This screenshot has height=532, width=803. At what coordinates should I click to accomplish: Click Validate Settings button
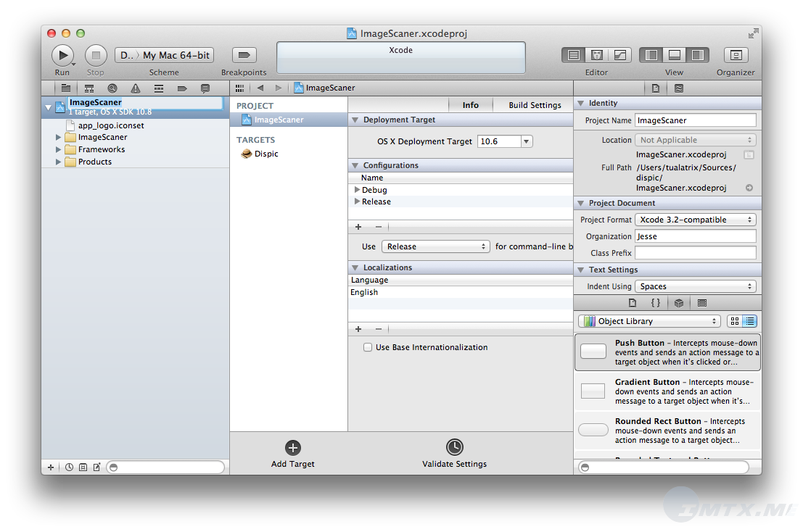coord(454,454)
